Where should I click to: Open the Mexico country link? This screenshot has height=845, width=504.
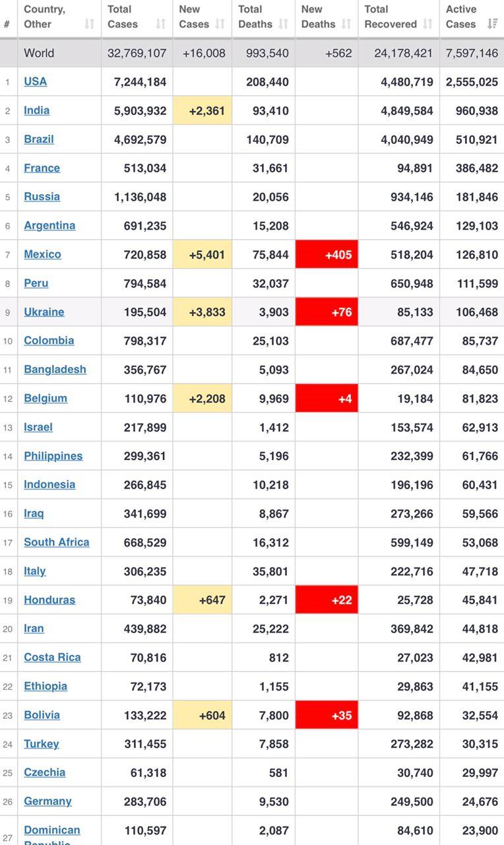coord(42,254)
